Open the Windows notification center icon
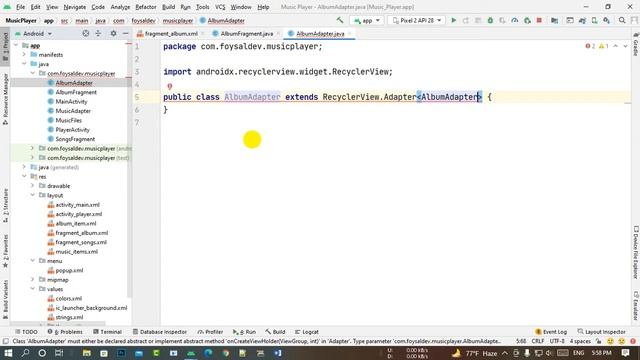 pyautogui.click(x=625, y=353)
